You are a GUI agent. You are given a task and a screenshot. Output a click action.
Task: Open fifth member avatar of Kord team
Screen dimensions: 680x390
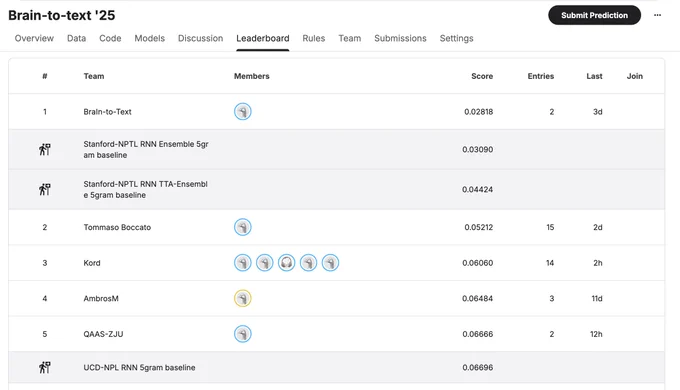[330, 262]
